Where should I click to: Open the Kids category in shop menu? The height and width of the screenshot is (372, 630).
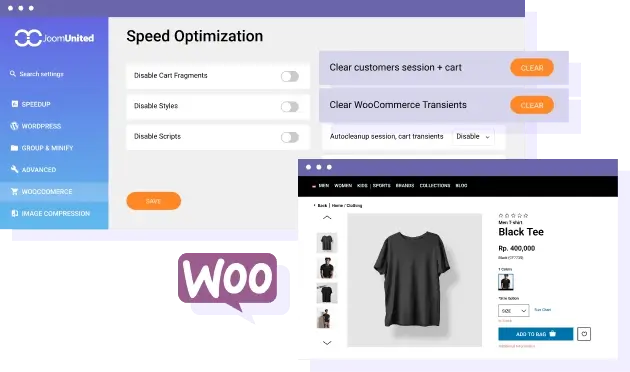(x=362, y=186)
